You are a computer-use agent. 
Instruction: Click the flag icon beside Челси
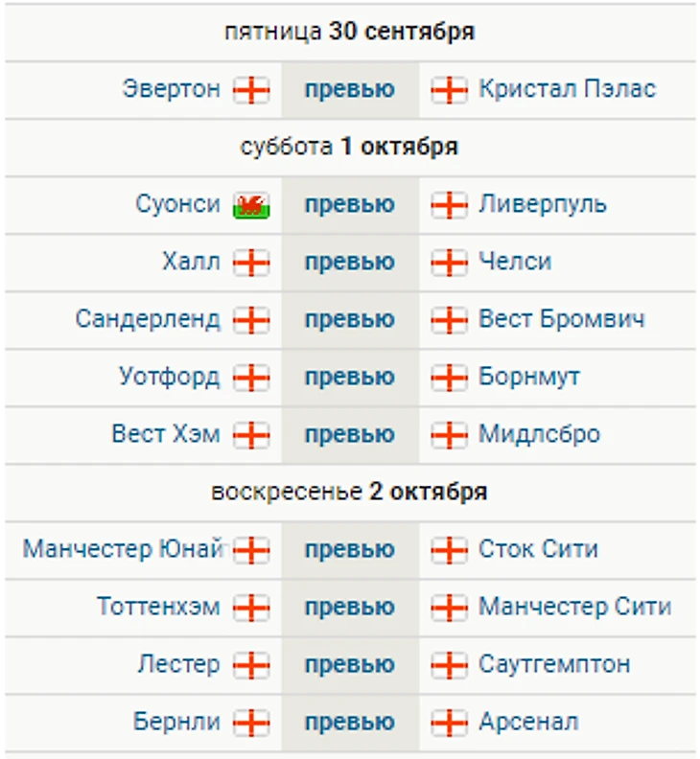coord(449,263)
